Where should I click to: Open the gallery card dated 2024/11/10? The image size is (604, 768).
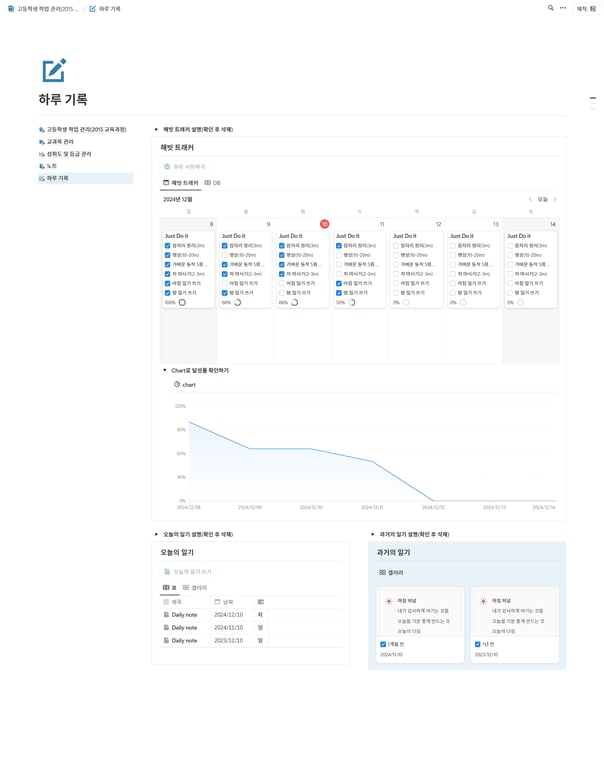click(x=420, y=625)
